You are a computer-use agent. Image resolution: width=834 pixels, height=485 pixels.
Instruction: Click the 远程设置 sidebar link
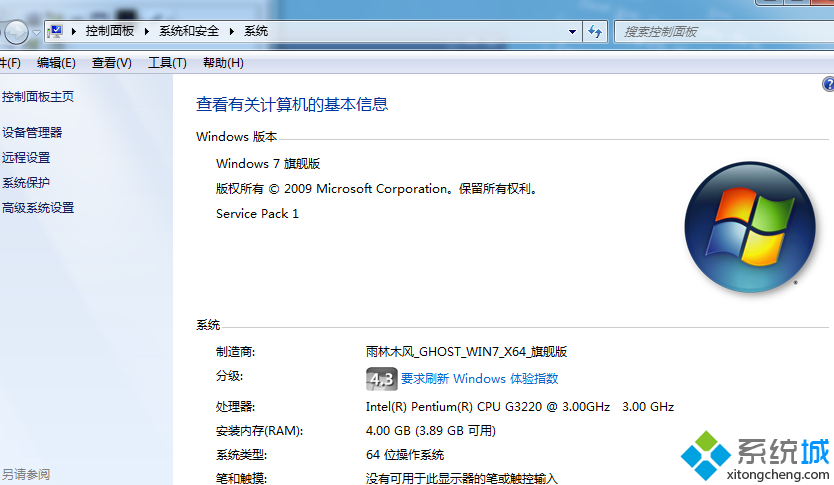click(26, 157)
